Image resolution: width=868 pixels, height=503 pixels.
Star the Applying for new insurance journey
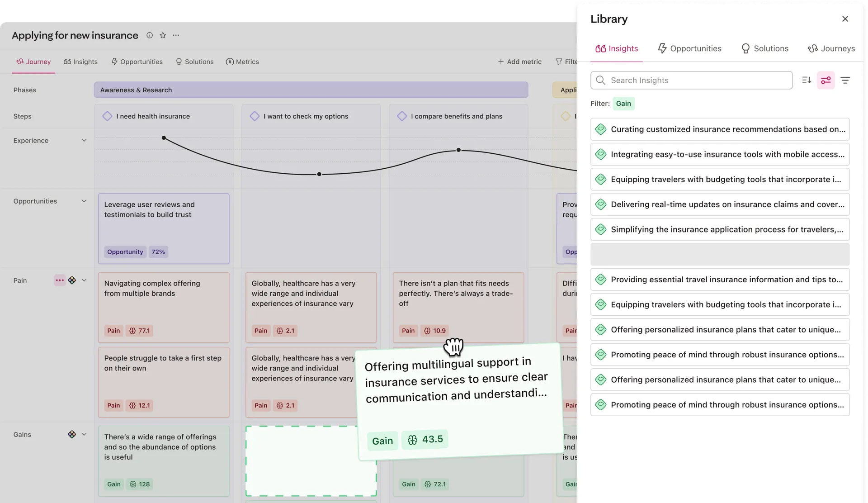pos(163,35)
